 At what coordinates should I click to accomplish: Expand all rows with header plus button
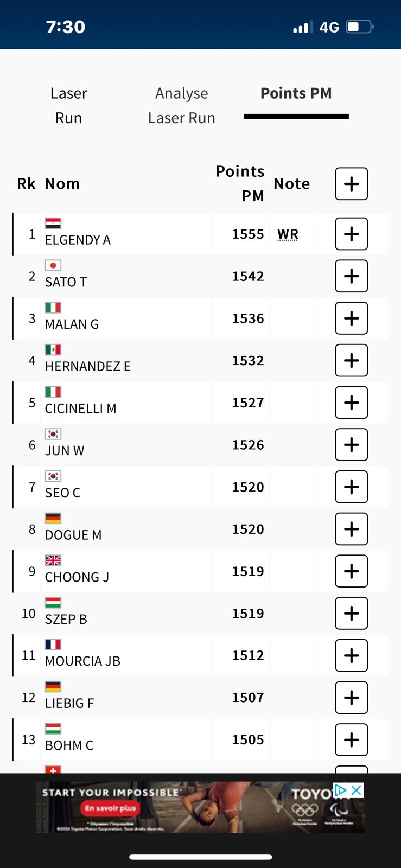tap(351, 184)
